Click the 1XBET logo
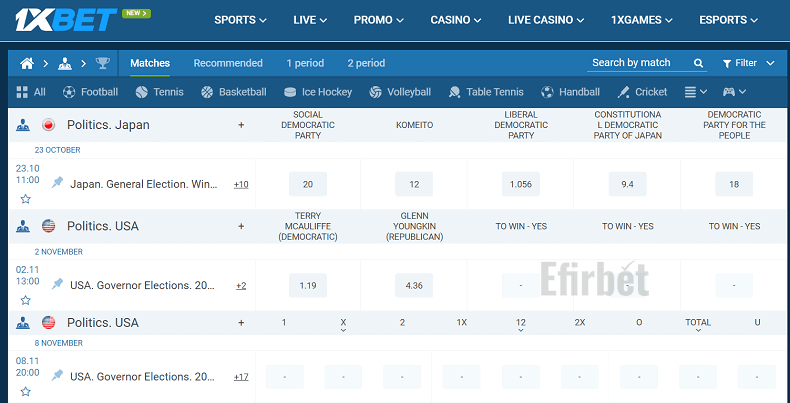 [66, 20]
